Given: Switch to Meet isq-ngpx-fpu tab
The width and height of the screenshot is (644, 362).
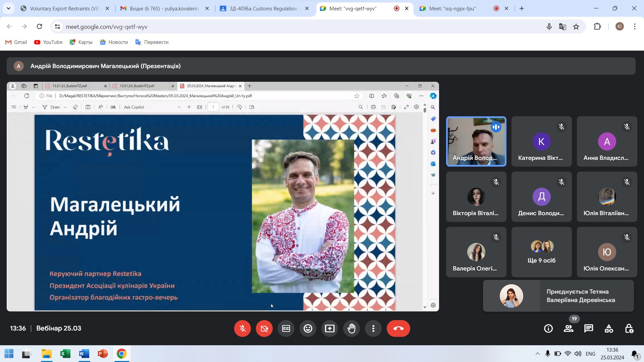Looking at the screenshot, I should pyautogui.click(x=452, y=9).
